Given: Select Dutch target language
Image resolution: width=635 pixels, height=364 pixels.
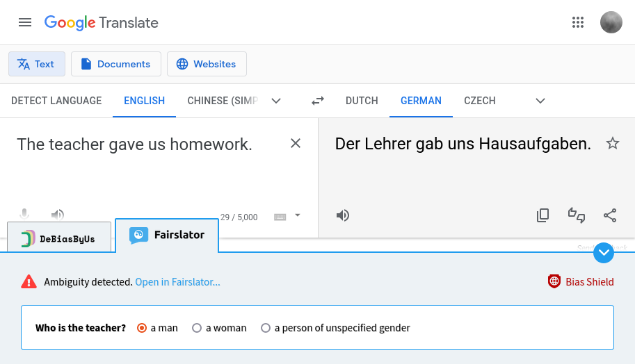Looking at the screenshot, I should 362,101.
